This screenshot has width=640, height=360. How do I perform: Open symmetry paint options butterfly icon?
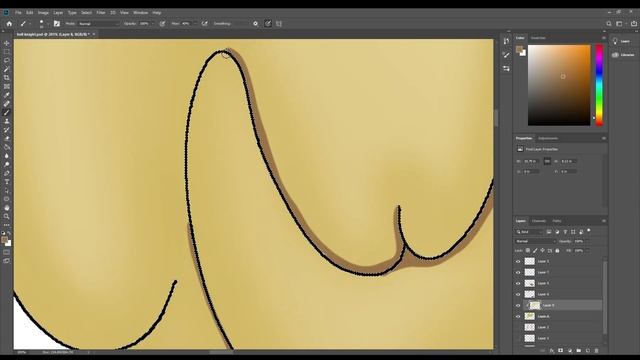[279, 24]
